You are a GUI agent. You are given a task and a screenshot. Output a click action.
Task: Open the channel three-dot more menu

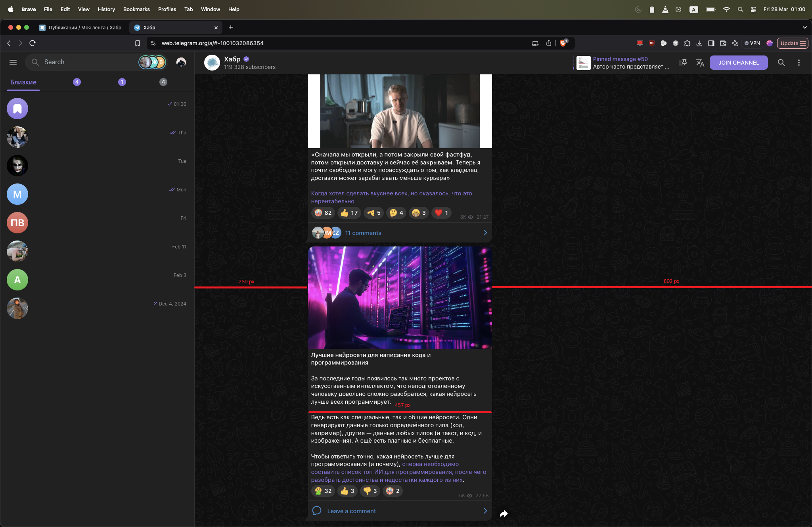[x=799, y=63]
